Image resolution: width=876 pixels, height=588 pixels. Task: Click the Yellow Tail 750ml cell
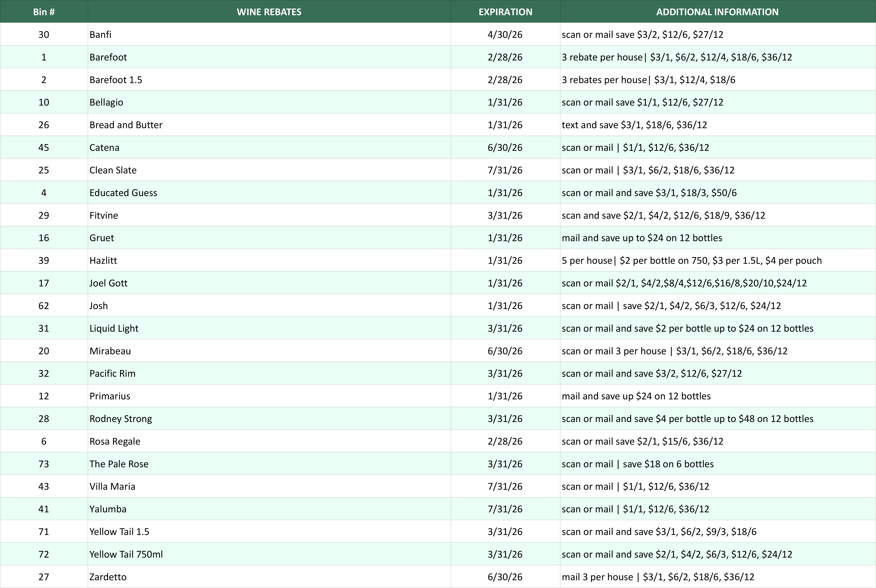(126, 554)
